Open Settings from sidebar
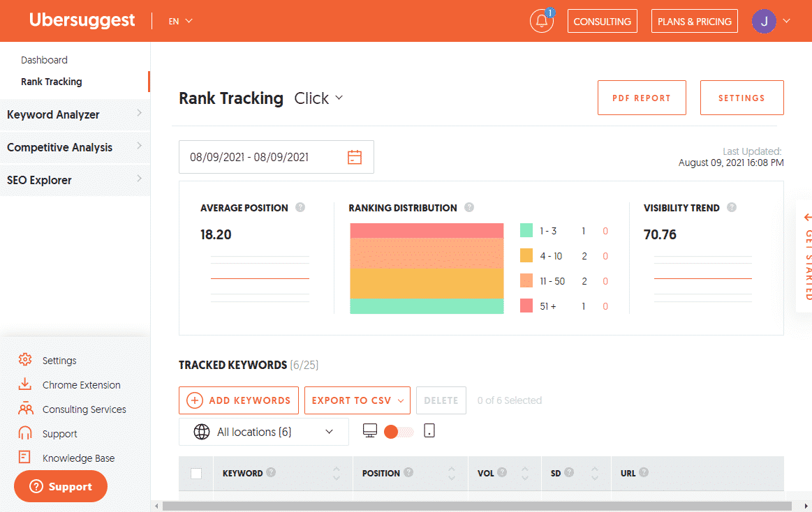This screenshot has height=512, width=812. tap(59, 361)
